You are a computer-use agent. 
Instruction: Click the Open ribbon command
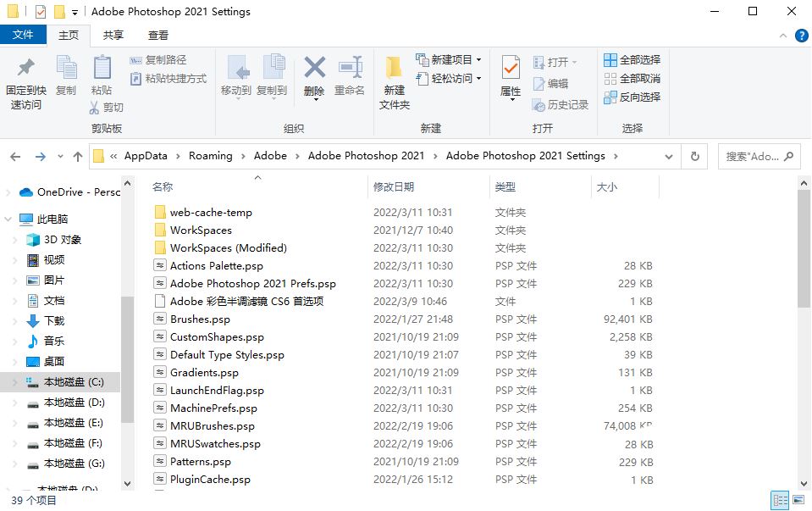[555, 63]
